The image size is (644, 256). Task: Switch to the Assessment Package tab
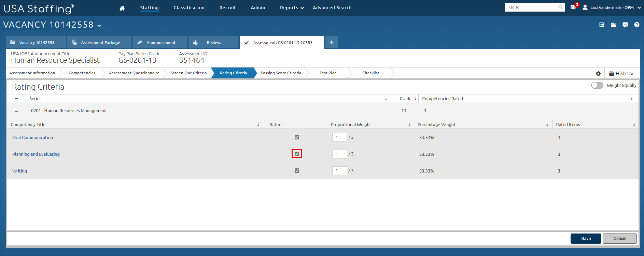tap(99, 42)
